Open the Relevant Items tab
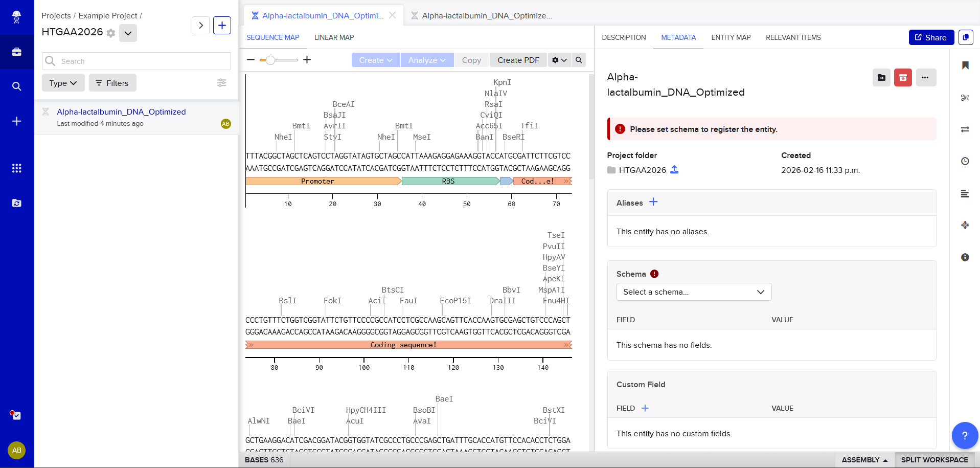 [793, 37]
